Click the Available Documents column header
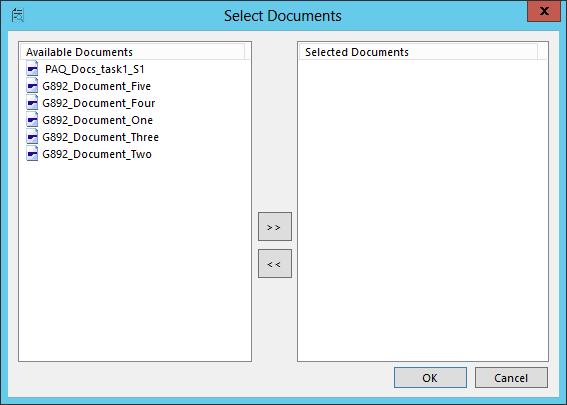Image resolution: width=567 pixels, height=405 pixels. click(133, 52)
